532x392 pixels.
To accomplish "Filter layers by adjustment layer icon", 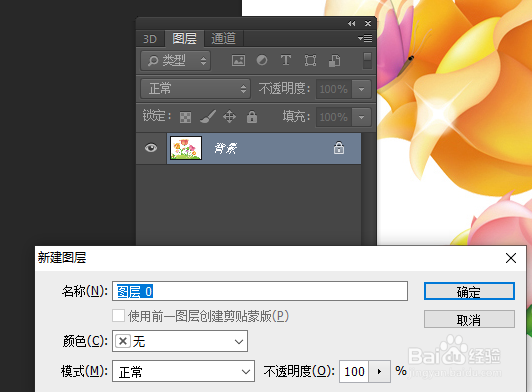I will click(262, 60).
